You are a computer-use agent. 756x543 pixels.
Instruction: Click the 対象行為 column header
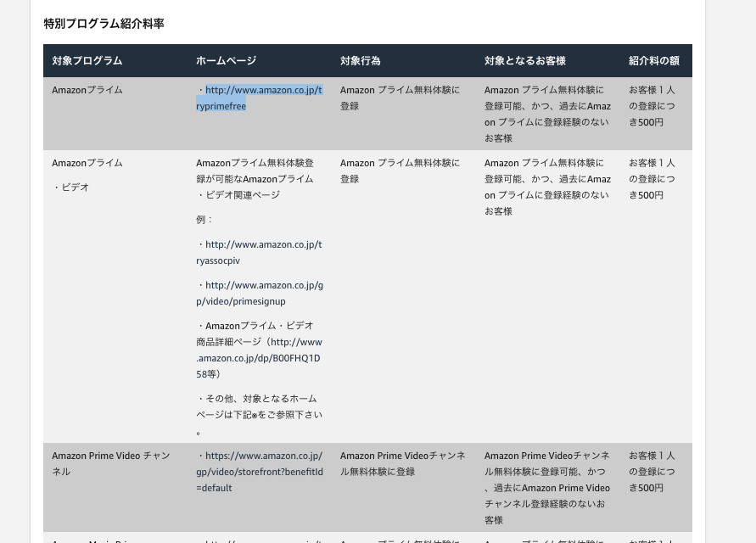point(360,61)
